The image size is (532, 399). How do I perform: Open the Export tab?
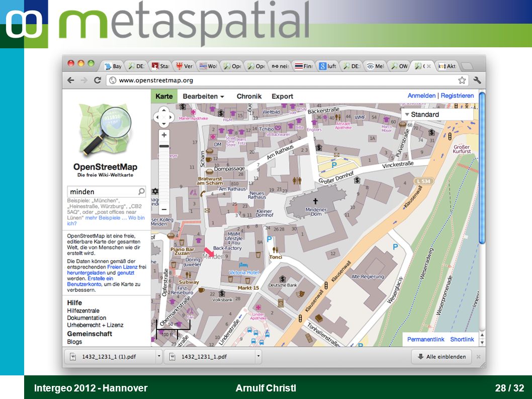pyautogui.click(x=282, y=97)
